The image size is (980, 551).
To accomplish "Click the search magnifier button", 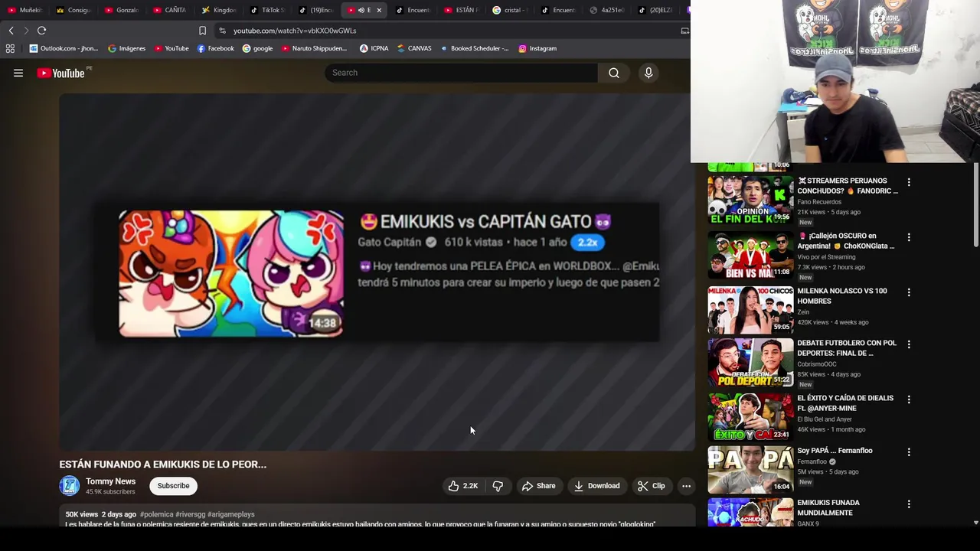I will [614, 73].
